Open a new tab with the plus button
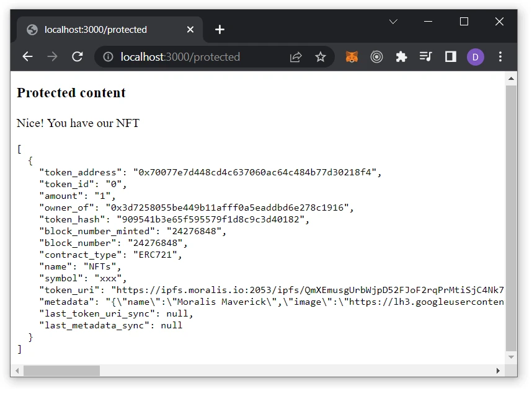The width and height of the screenshot is (532, 394). pos(219,28)
